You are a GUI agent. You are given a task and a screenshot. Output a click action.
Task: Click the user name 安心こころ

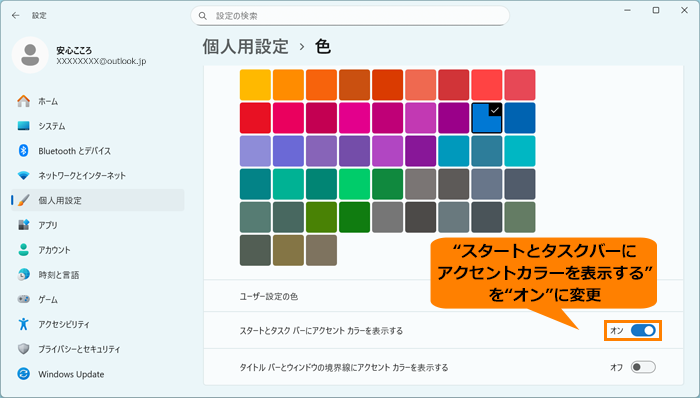(74, 50)
